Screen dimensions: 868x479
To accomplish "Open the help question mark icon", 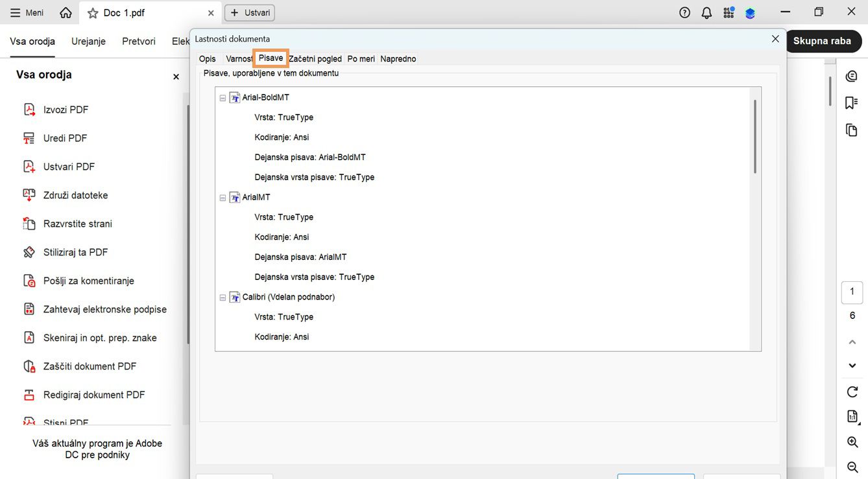I will pyautogui.click(x=684, y=13).
